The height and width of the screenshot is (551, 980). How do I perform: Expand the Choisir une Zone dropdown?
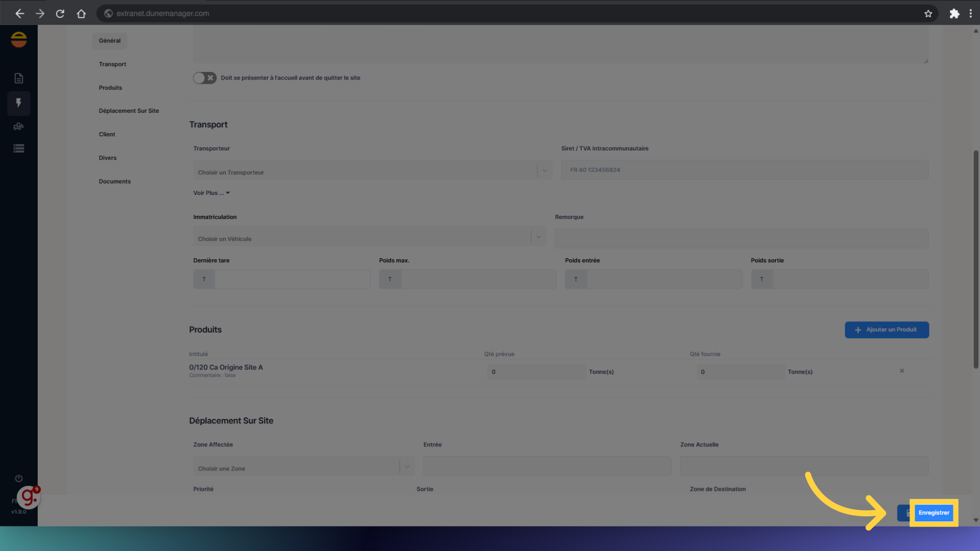[304, 467]
